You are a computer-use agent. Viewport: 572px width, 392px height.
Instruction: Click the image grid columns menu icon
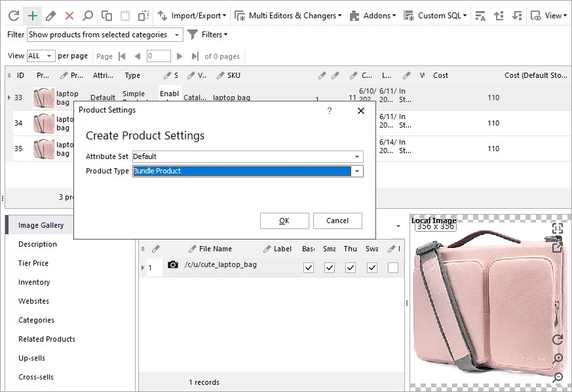143,249
